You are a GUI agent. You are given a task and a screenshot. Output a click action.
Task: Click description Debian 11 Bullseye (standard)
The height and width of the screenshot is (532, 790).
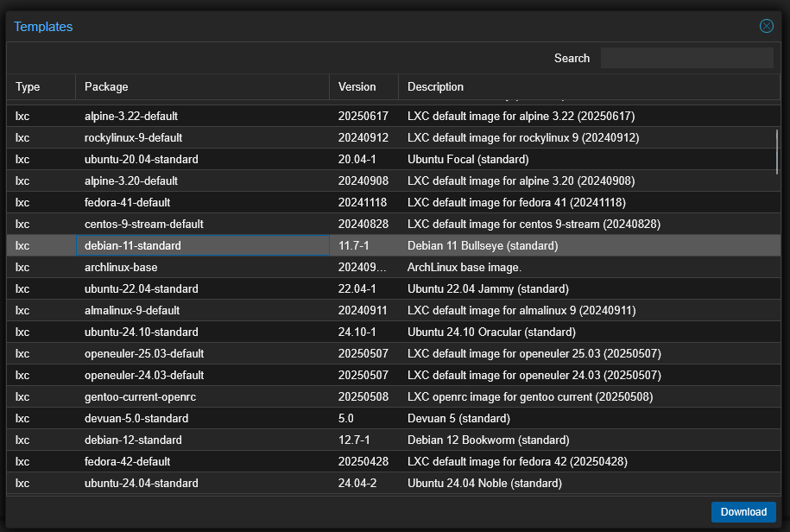tap(483, 245)
